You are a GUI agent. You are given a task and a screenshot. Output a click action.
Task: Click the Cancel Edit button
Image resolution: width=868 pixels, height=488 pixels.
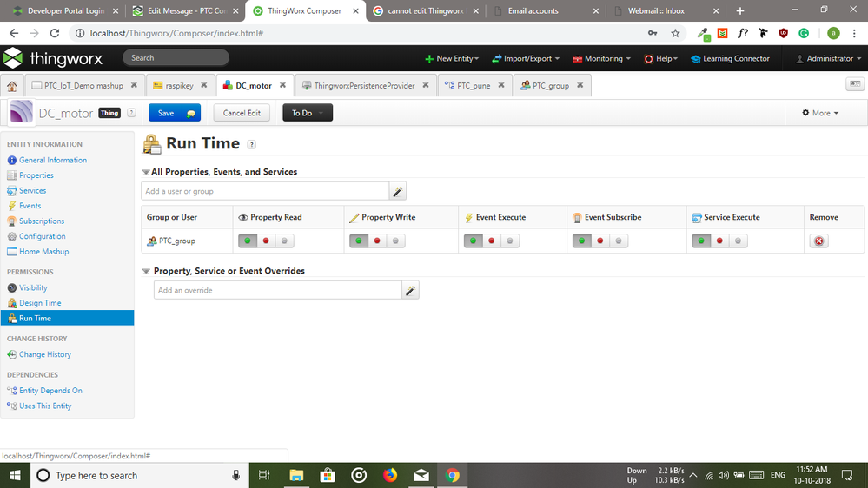242,113
